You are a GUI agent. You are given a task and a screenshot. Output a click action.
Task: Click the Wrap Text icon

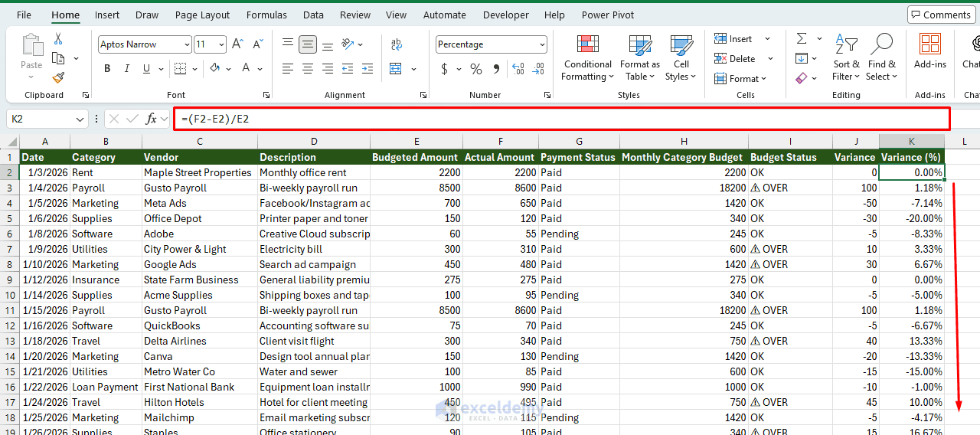396,44
